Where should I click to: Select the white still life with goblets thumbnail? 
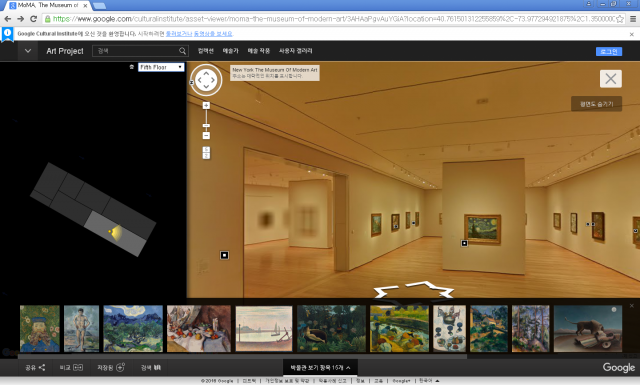pyautogui.click(x=449, y=329)
